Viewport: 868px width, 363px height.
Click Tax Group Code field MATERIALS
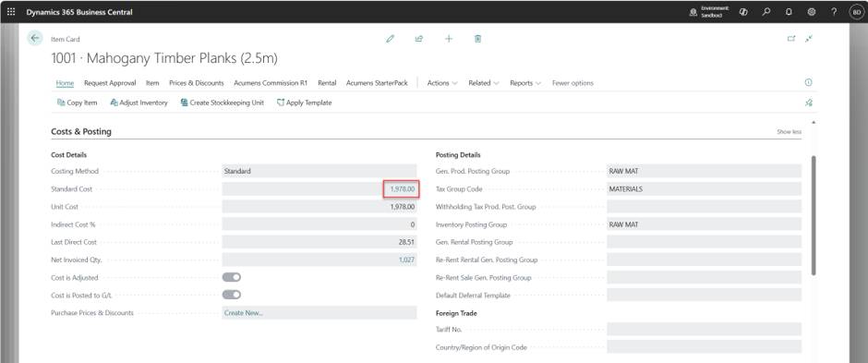point(705,188)
